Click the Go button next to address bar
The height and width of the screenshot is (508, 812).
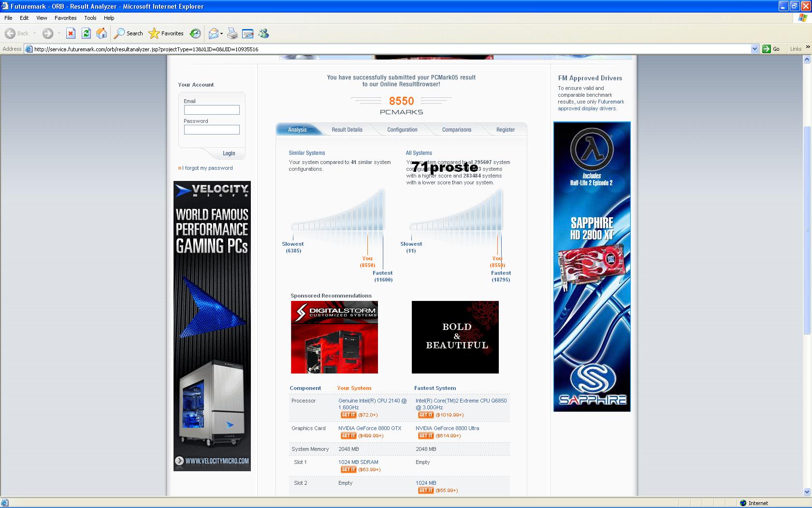[x=771, y=49]
